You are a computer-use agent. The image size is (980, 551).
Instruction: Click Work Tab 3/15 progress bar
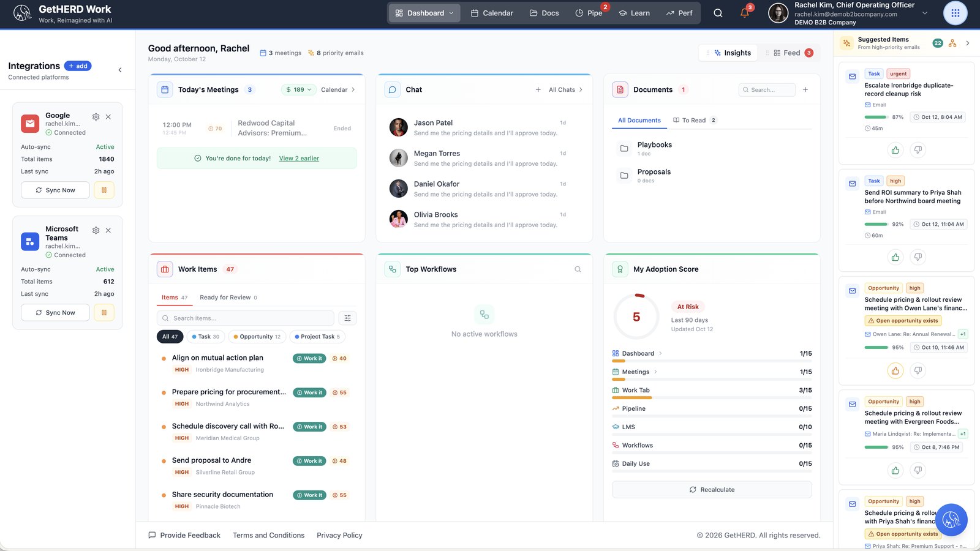(x=712, y=398)
